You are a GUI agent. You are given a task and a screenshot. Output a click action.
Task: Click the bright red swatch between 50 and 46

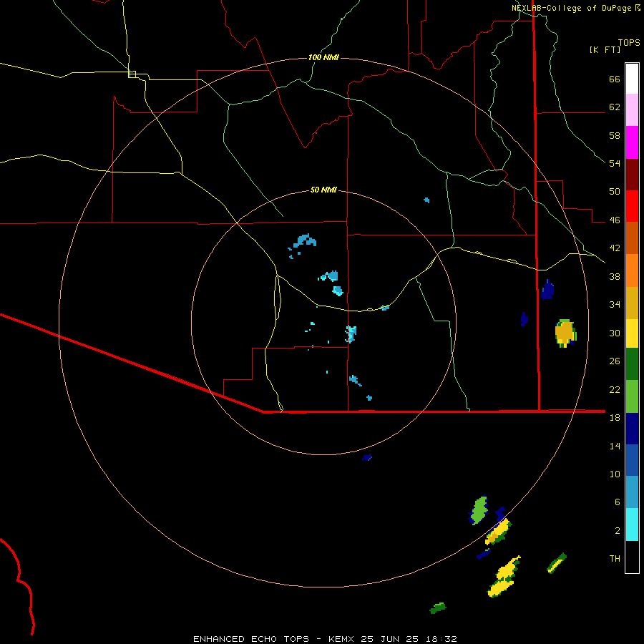(x=632, y=206)
